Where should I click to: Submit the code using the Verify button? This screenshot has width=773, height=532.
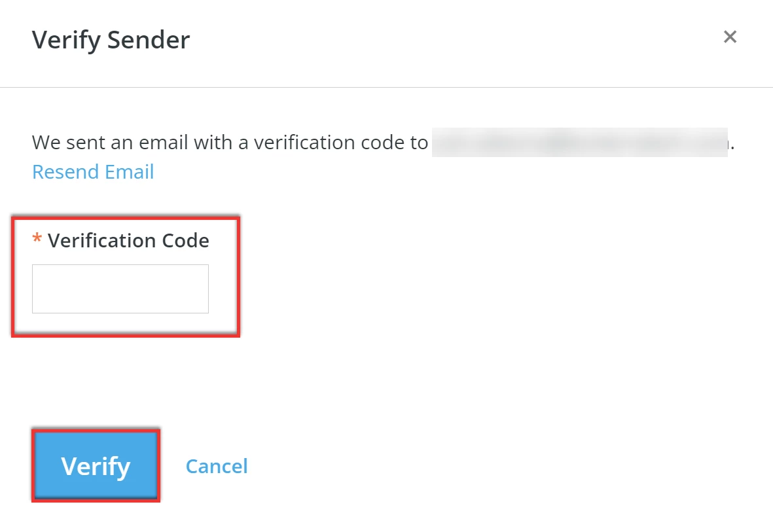[96, 466]
